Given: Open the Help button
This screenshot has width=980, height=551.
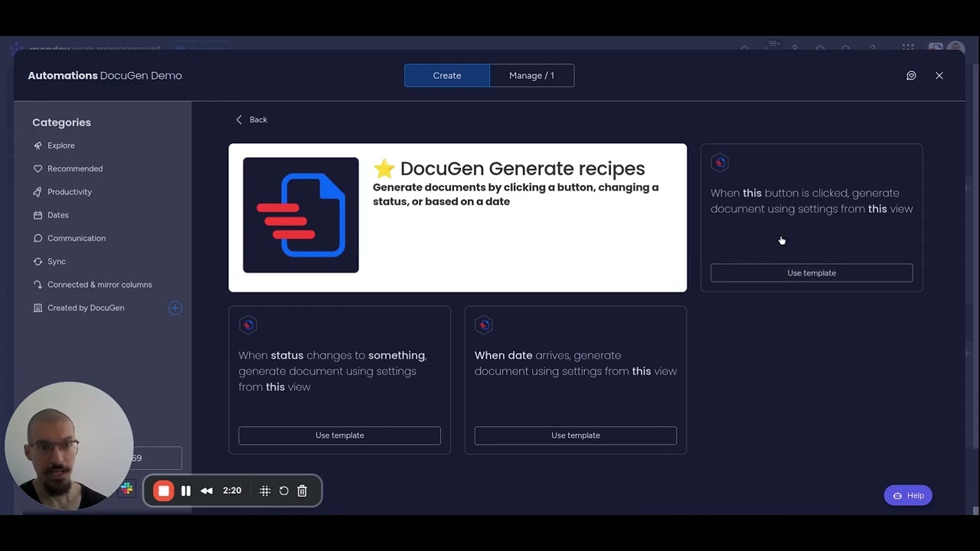Looking at the screenshot, I should point(908,496).
